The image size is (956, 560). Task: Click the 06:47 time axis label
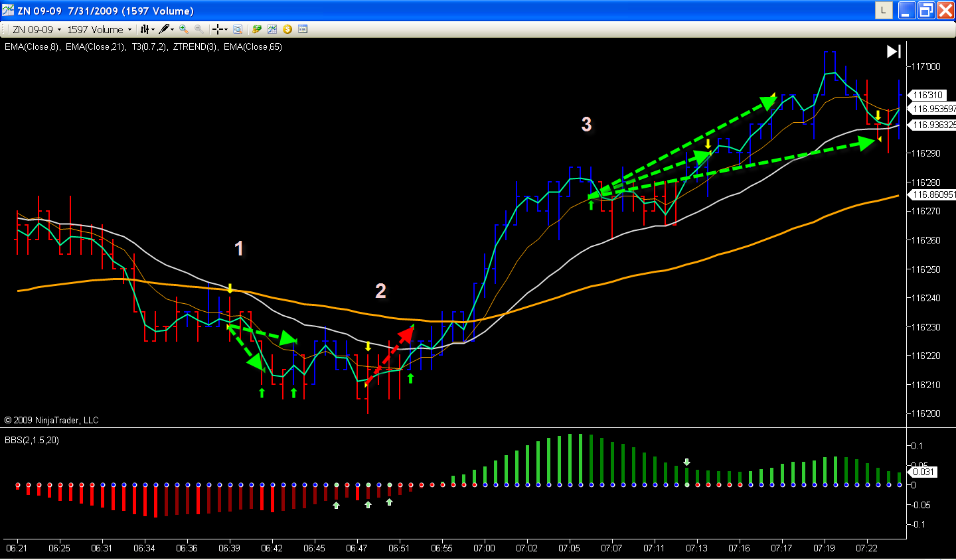tap(357, 548)
